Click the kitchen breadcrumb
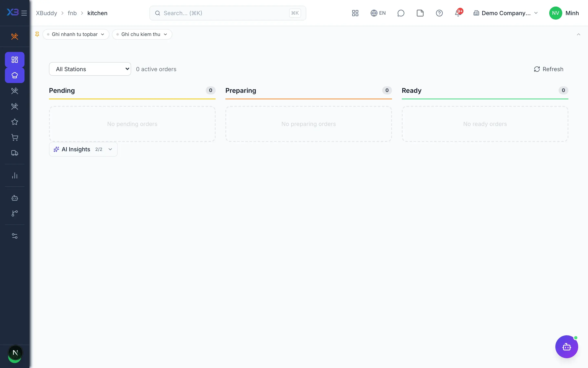Viewport: 588px width, 368px height. click(x=97, y=13)
